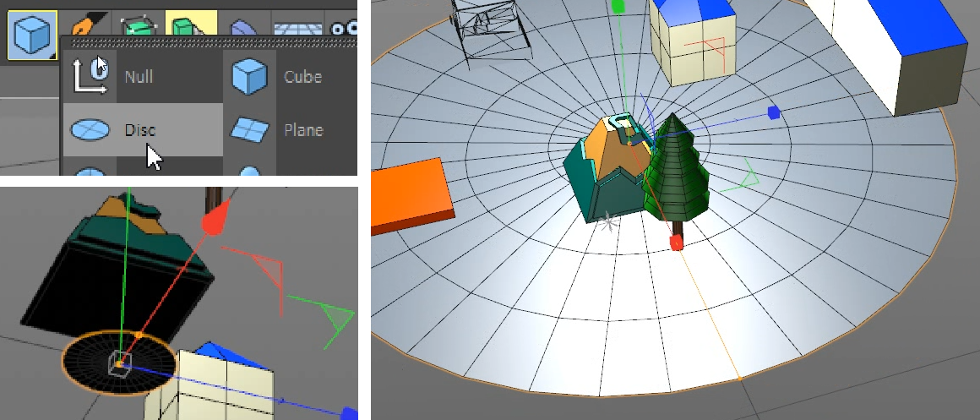Open the camera objects icon in the toolbar
Viewport: 980px width, 420px height.
pos(344,28)
